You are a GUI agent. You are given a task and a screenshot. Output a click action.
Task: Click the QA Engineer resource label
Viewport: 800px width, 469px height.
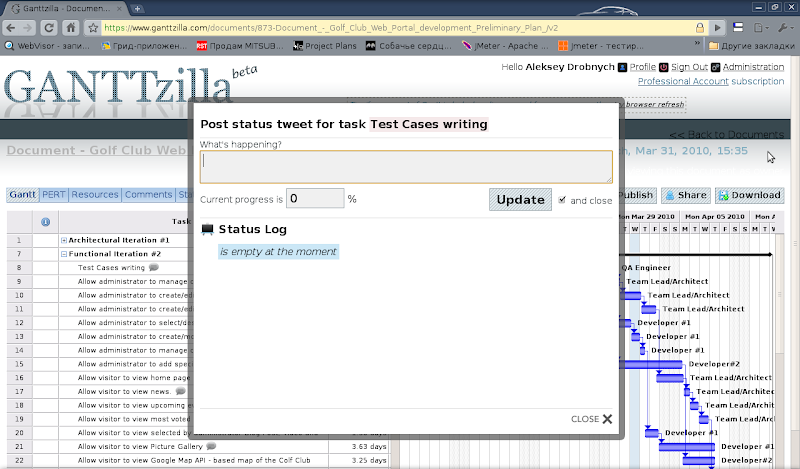coord(646,267)
